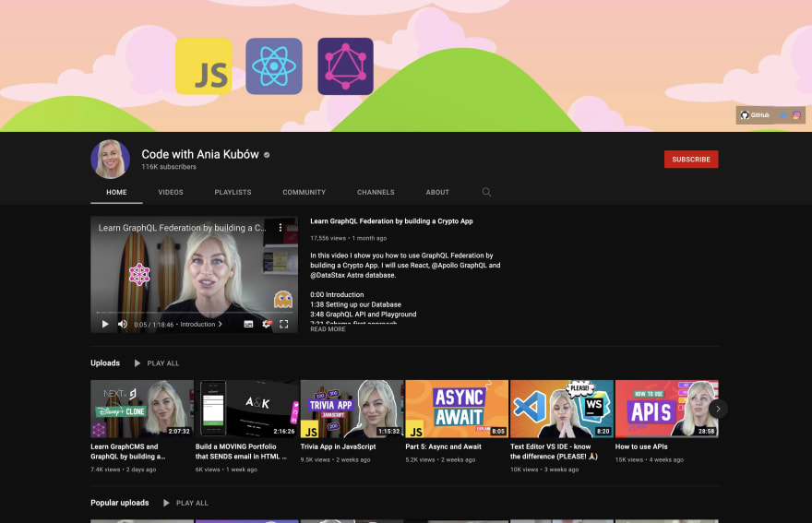Open the Instagram icon in the banner
The height and width of the screenshot is (523, 812).
pyautogui.click(x=796, y=115)
